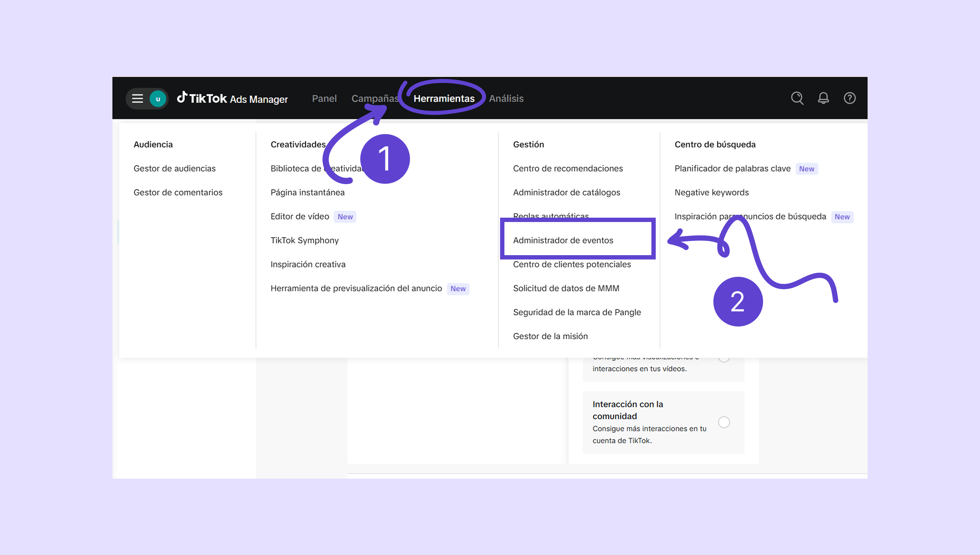Screen dimensions: 980x555
Task: Open the search magnifier icon
Action: click(x=797, y=98)
